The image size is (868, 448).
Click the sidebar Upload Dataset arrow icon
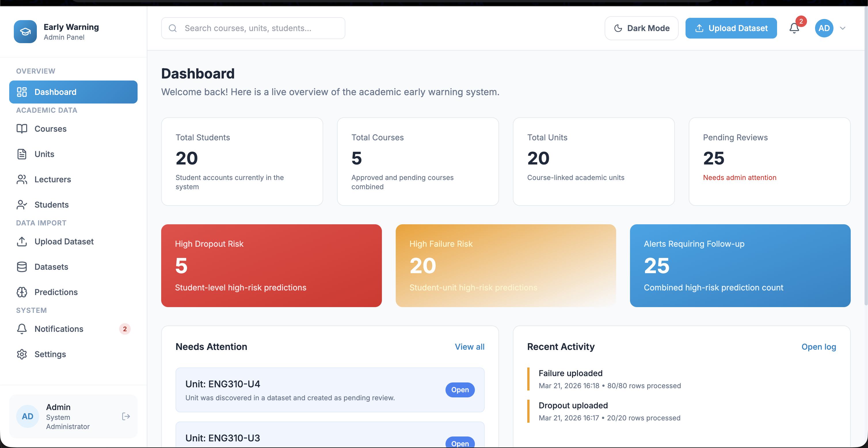[x=22, y=241]
